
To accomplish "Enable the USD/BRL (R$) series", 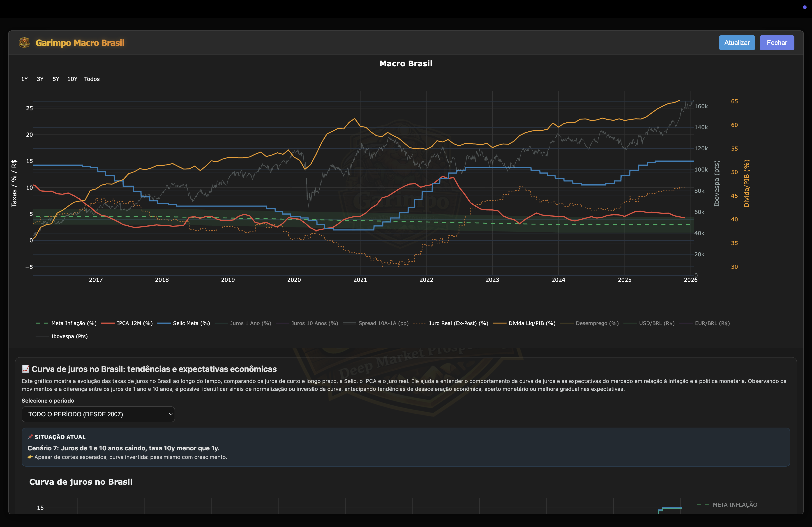I will pos(656,323).
